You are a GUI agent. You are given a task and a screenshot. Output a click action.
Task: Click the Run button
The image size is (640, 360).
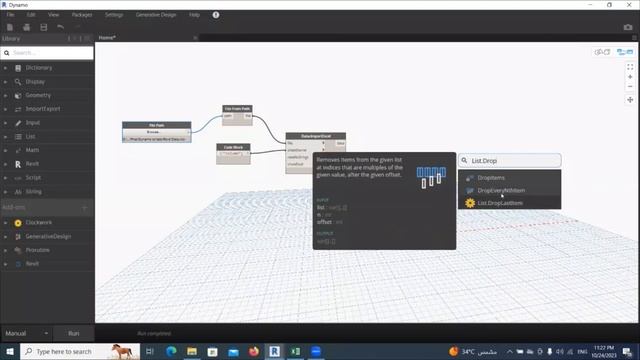click(74, 333)
